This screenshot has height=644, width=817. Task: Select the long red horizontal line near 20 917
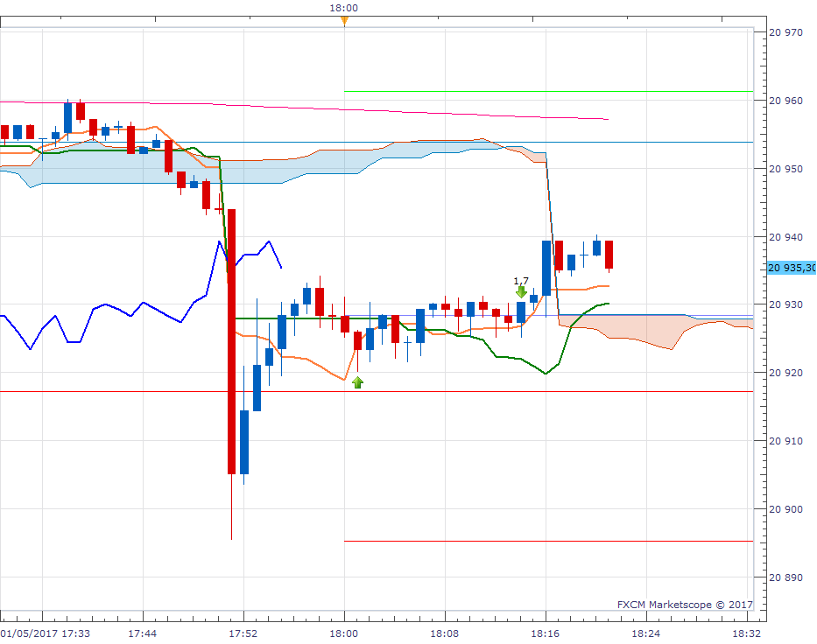[x=377, y=391]
